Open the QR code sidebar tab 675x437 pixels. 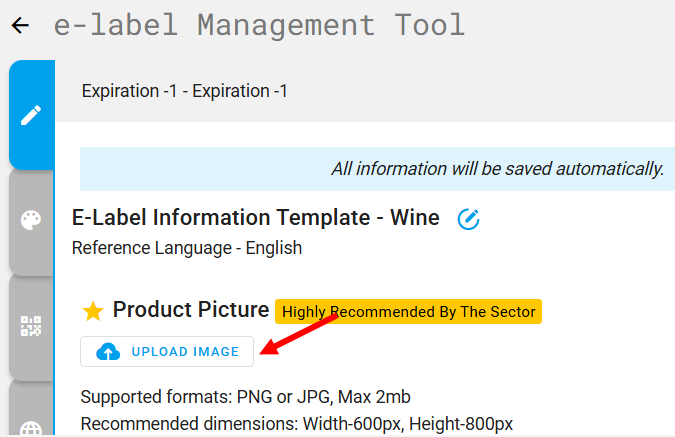pyautogui.click(x=31, y=326)
